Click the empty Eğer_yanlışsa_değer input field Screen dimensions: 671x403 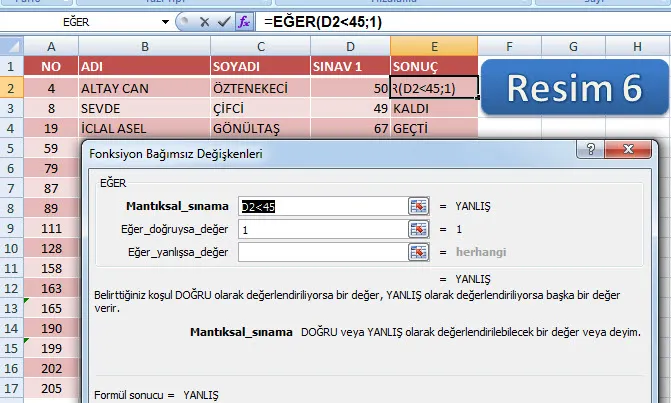point(322,252)
